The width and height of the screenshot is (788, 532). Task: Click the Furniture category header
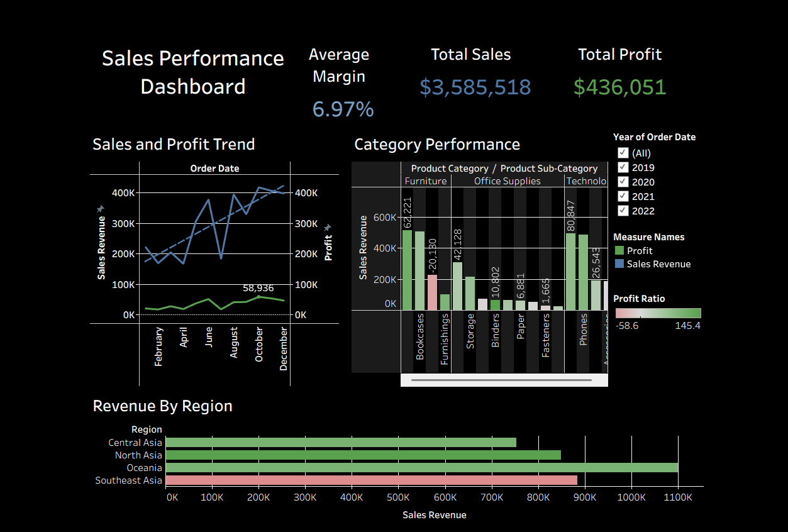click(x=426, y=181)
